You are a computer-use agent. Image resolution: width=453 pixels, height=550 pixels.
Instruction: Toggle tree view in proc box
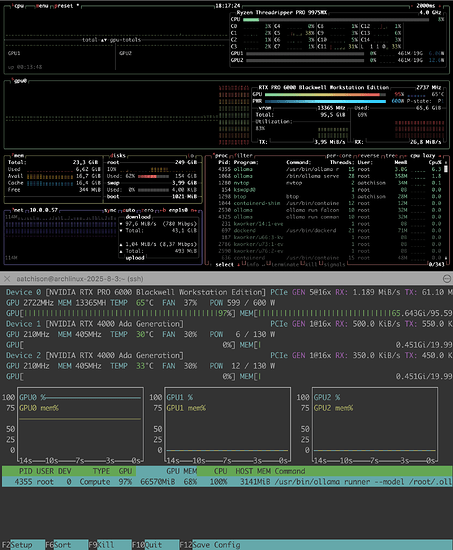pos(391,155)
